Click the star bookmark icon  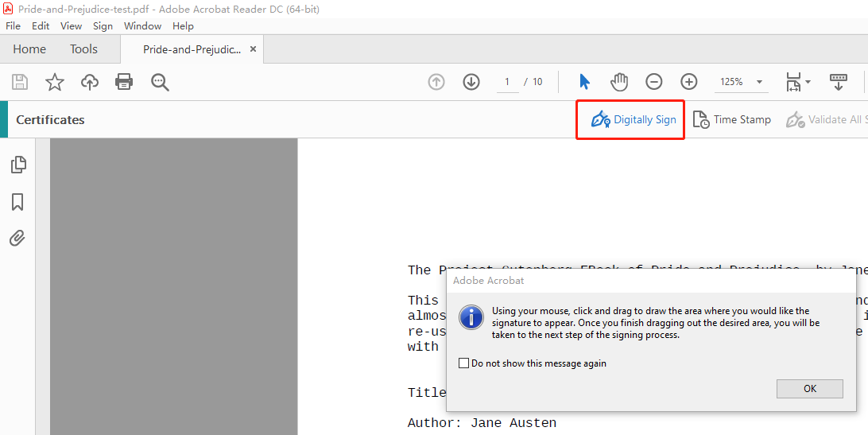click(54, 82)
